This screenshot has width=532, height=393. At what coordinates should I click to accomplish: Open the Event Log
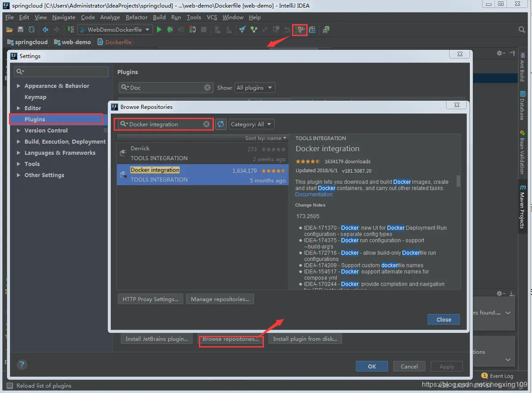click(x=497, y=376)
